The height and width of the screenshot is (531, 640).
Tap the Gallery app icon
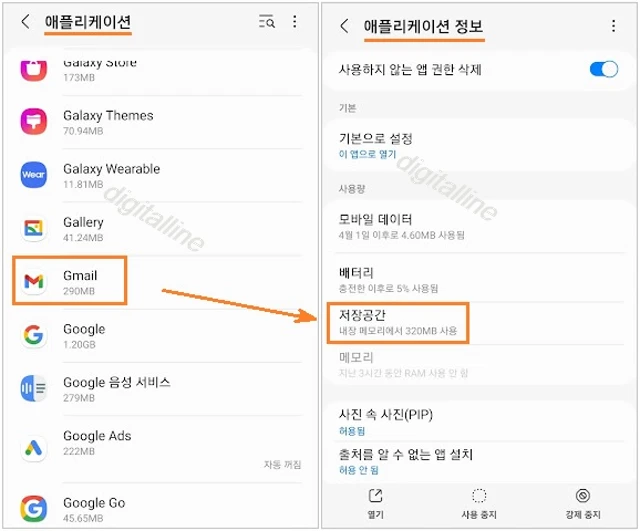pos(33,228)
